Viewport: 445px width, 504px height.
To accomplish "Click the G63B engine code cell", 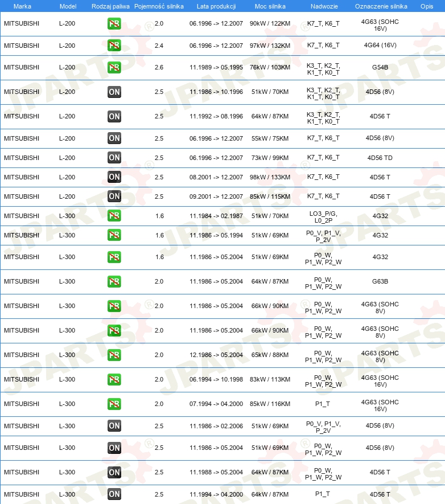I will tap(380, 281).
